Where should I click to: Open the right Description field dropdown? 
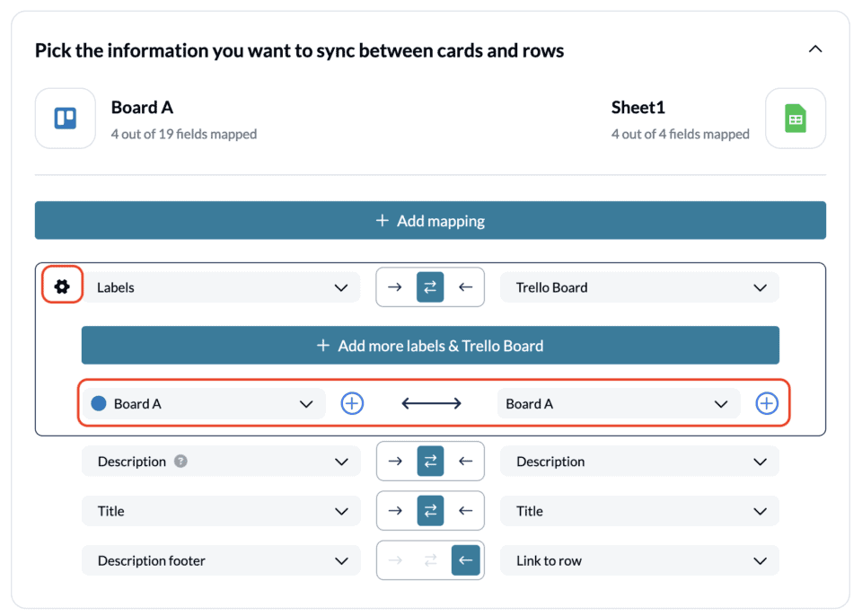[x=640, y=462]
